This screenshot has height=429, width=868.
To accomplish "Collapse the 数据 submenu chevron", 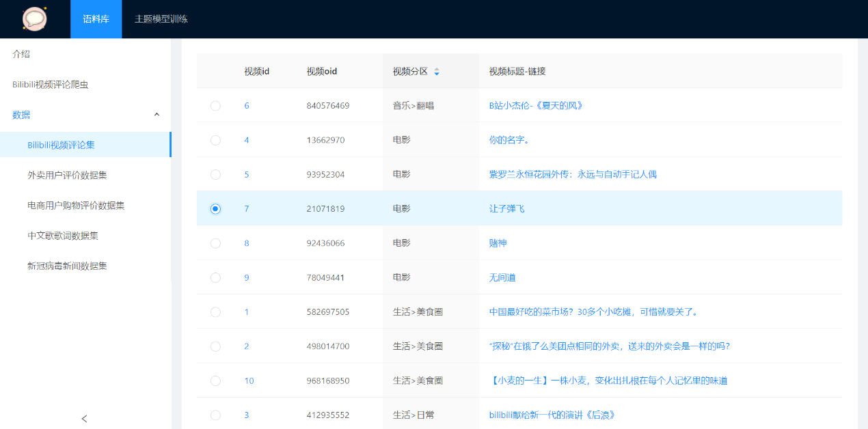I will (x=157, y=115).
